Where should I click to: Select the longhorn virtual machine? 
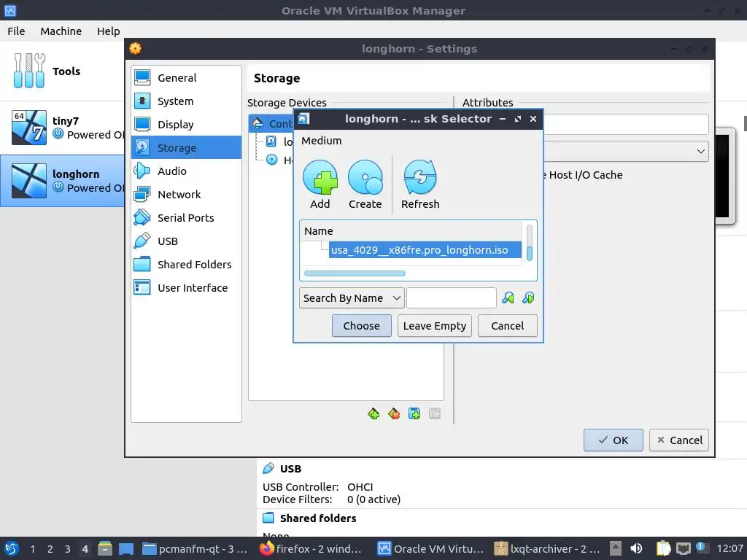62,181
